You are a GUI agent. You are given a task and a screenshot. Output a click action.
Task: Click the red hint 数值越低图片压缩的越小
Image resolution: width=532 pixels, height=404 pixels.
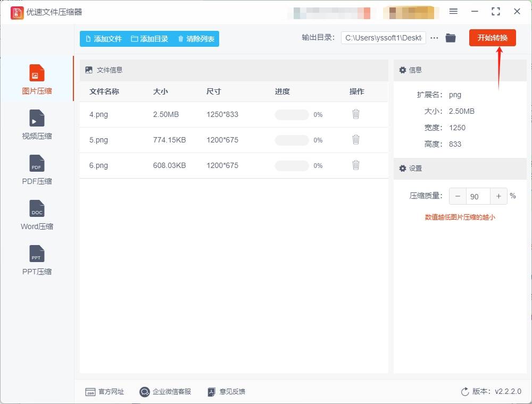[x=460, y=217]
